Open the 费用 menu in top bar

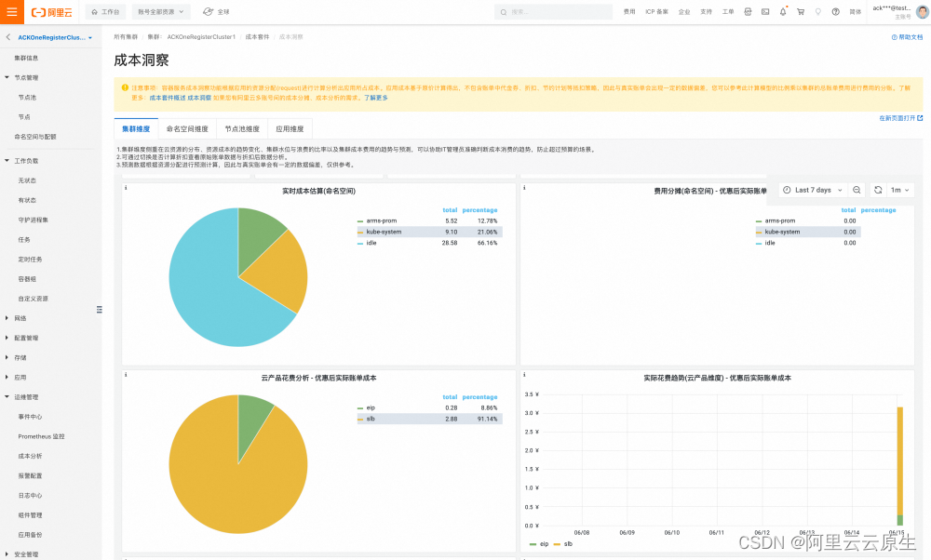coord(629,12)
